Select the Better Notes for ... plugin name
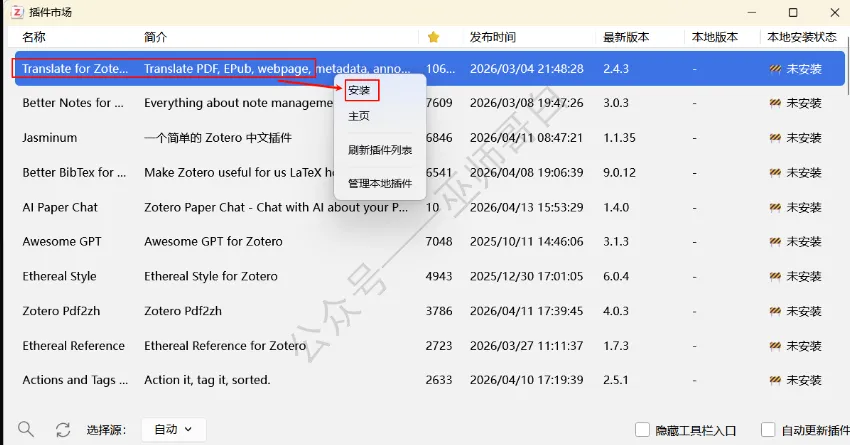This screenshot has height=445, width=850. click(73, 102)
